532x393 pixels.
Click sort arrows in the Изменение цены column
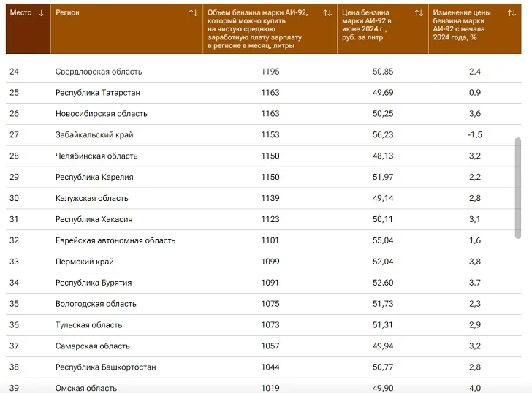click(x=512, y=13)
